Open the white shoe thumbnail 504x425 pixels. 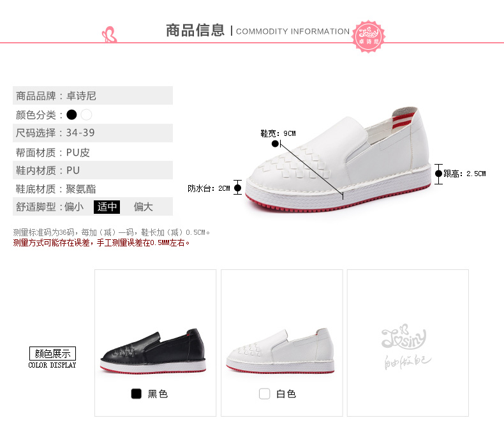pos(280,351)
